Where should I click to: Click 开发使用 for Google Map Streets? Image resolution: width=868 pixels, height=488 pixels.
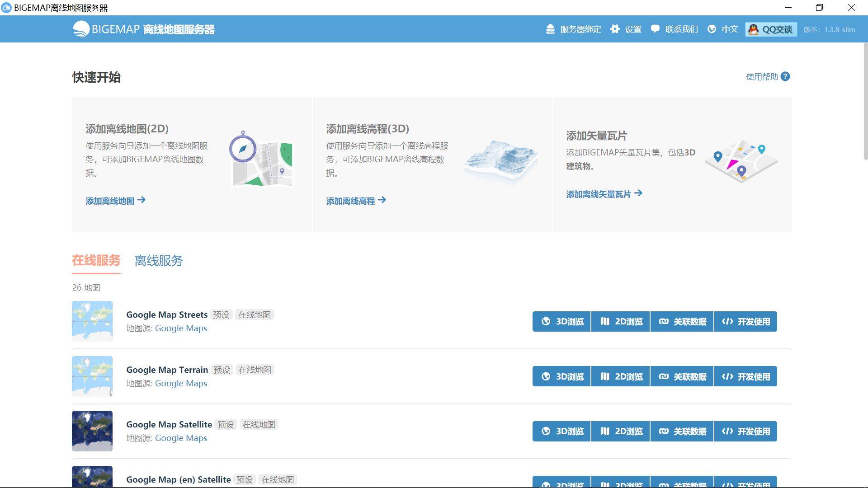[x=745, y=321]
